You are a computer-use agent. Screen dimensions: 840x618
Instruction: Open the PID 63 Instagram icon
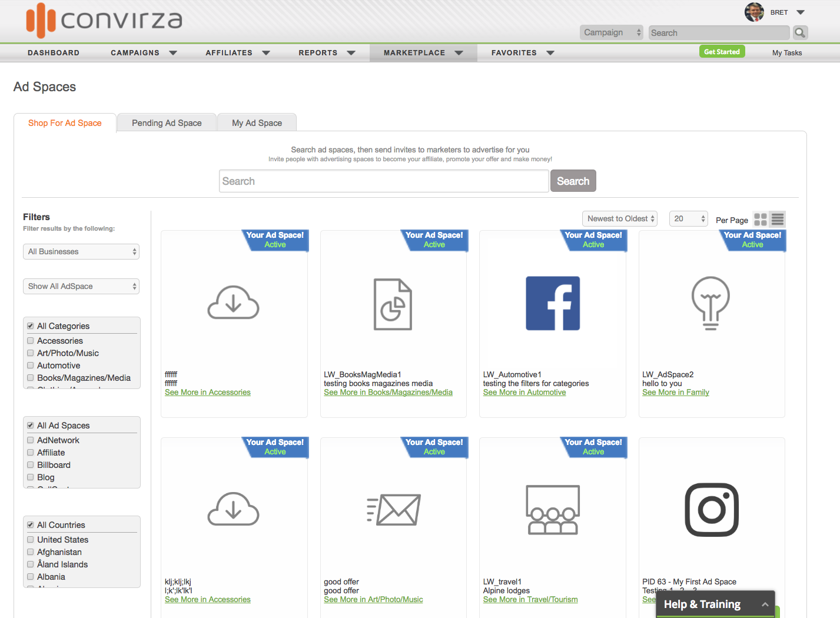pyautogui.click(x=712, y=510)
